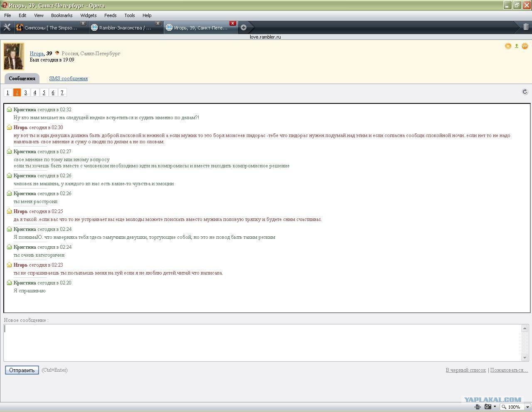Click the В черный список link

pos(465,370)
